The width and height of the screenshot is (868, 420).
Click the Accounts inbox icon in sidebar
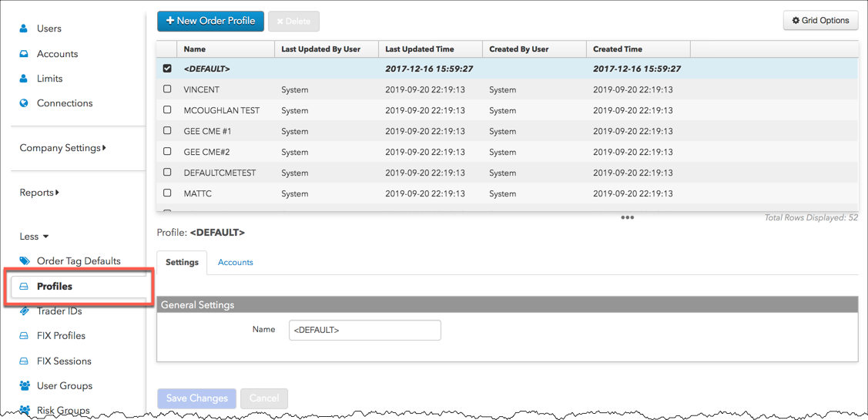(x=24, y=54)
